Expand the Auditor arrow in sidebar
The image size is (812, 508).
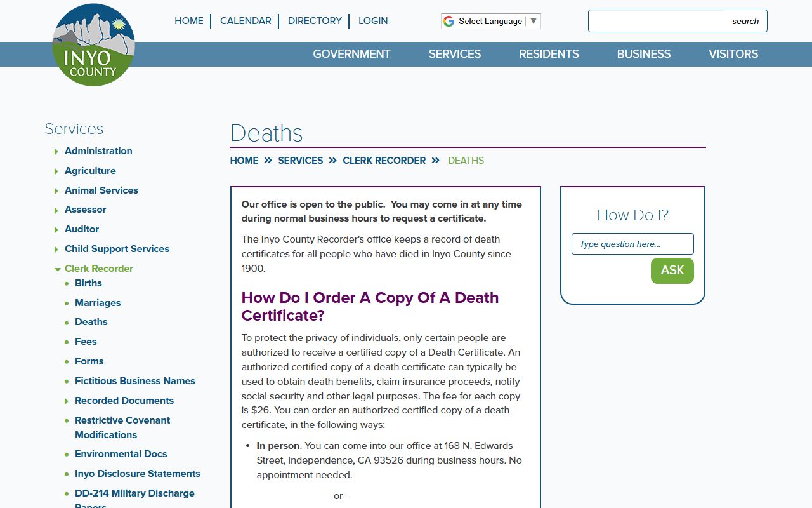point(56,230)
